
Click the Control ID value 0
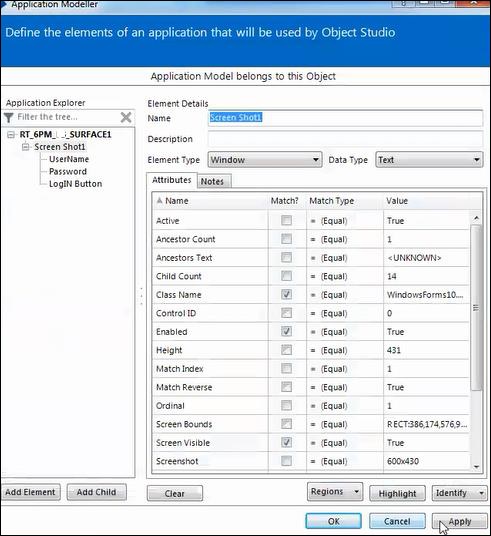(x=389, y=313)
